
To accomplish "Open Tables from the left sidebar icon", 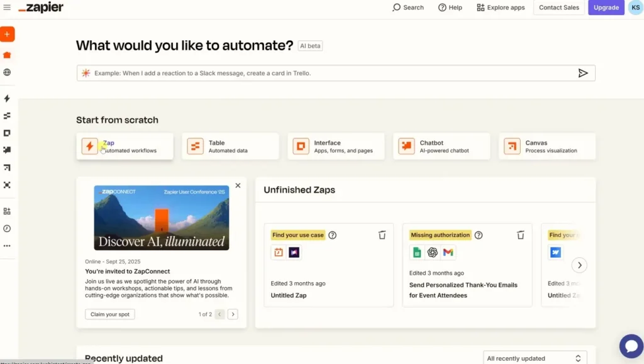I will click(x=8, y=116).
